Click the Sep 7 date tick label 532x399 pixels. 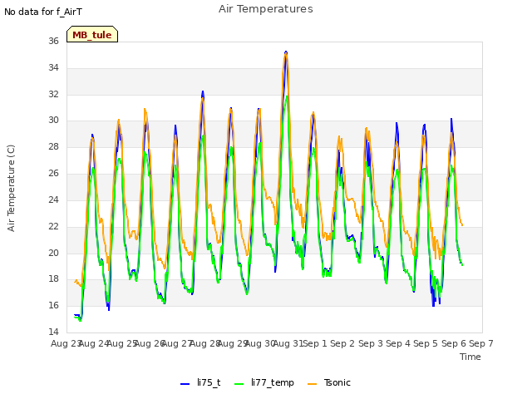coord(481,343)
